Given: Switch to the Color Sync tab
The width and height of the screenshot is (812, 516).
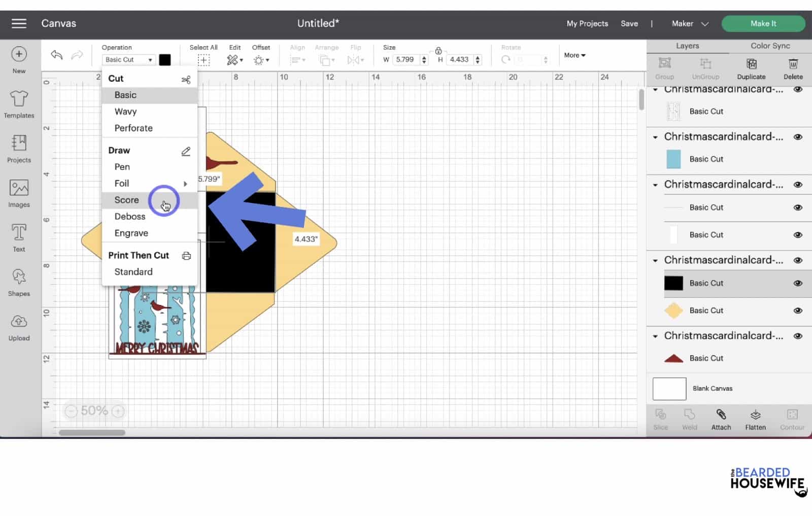Looking at the screenshot, I should (x=770, y=46).
